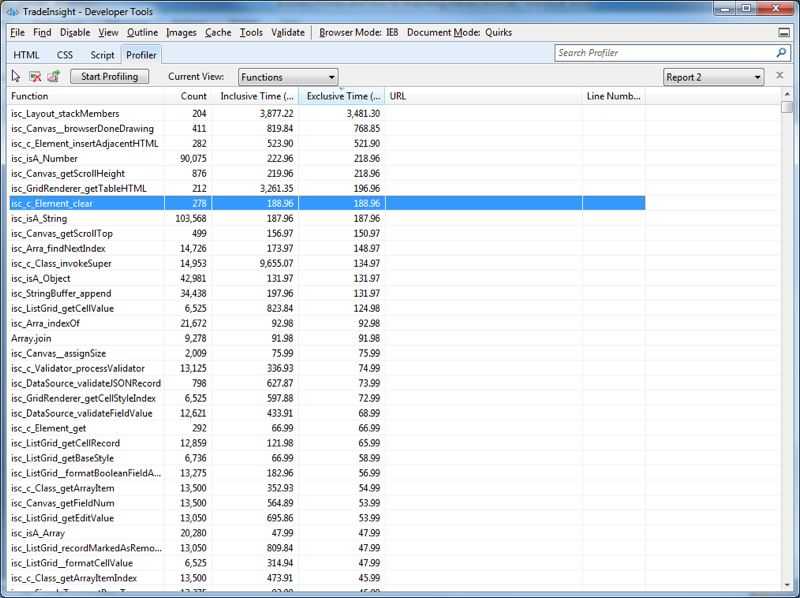
Task: Click the TradeInsight title bar app icon
Action: (14, 9)
